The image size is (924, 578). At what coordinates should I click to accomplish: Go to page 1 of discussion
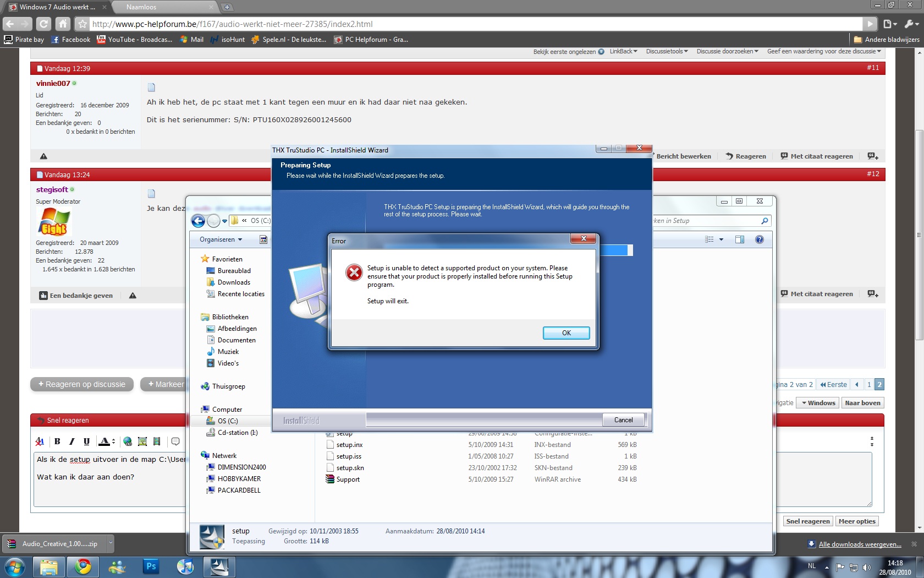(x=869, y=385)
